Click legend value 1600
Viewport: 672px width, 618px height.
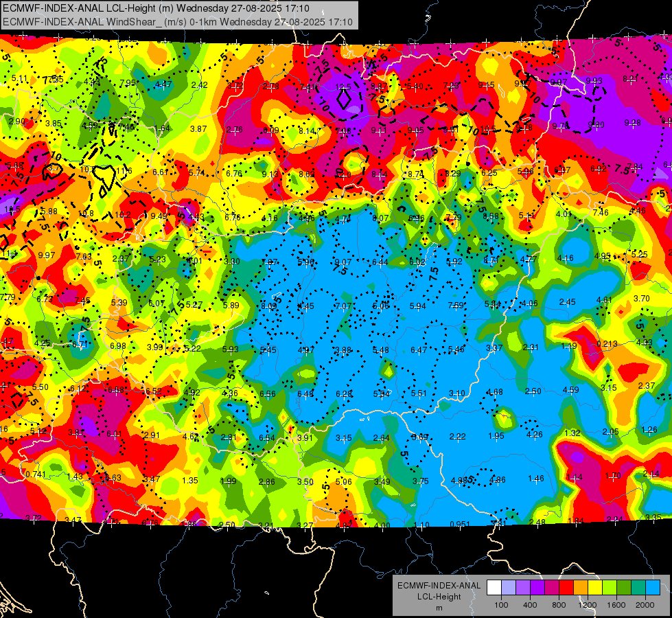pos(616,605)
